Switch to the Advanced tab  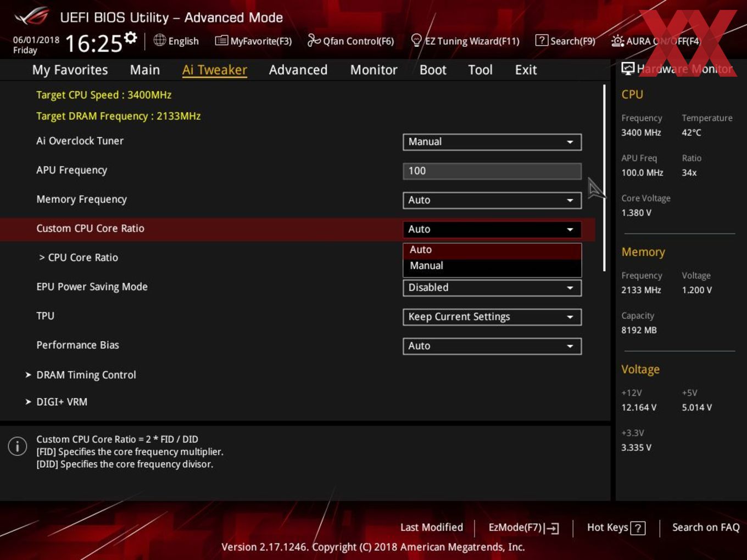[298, 70]
